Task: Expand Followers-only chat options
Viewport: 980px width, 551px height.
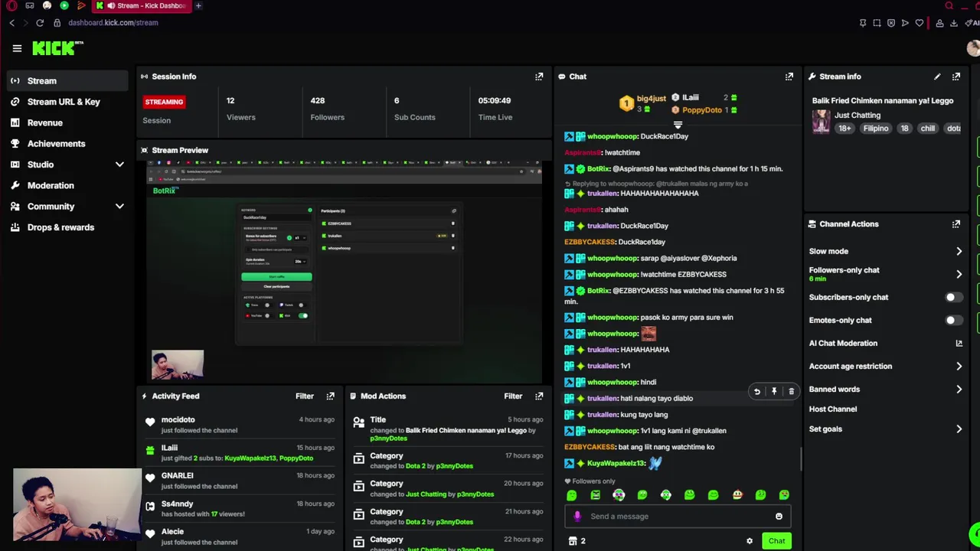Action: [x=959, y=274]
